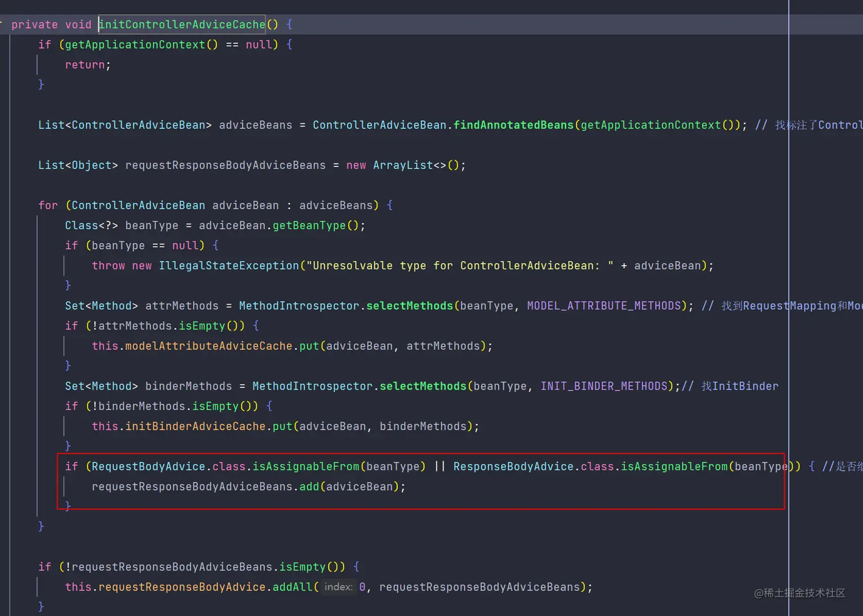Click the "Unresolvable type for ControllerAdviceBean" string
The image size is (863, 616).
click(x=460, y=266)
